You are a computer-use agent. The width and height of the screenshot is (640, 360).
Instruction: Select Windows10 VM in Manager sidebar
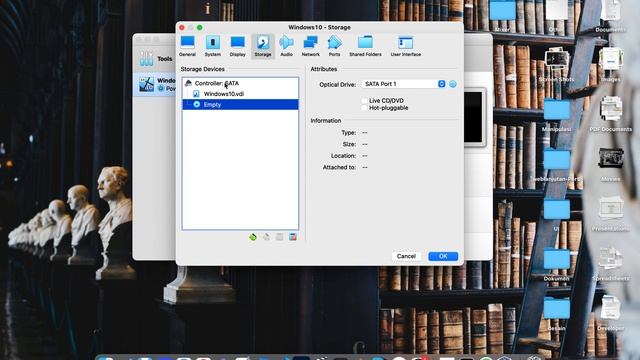155,84
